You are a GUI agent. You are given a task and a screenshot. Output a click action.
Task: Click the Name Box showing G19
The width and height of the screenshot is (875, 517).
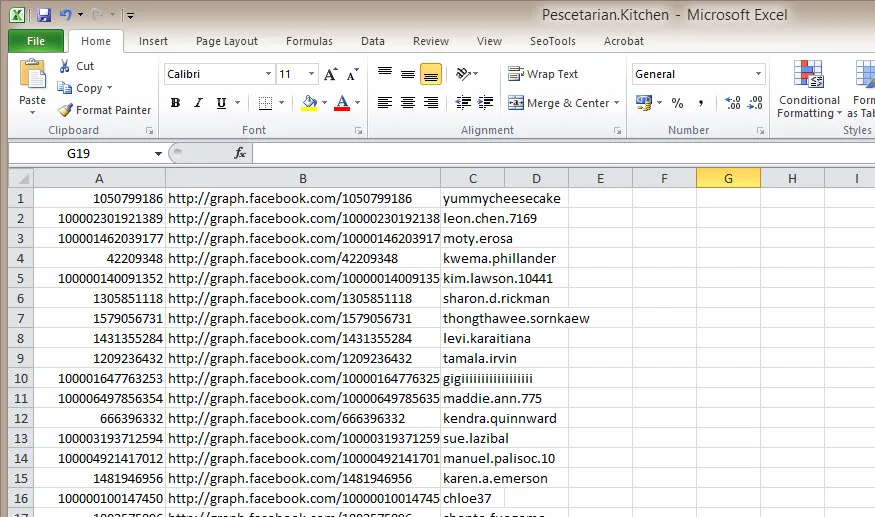(x=79, y=154)
